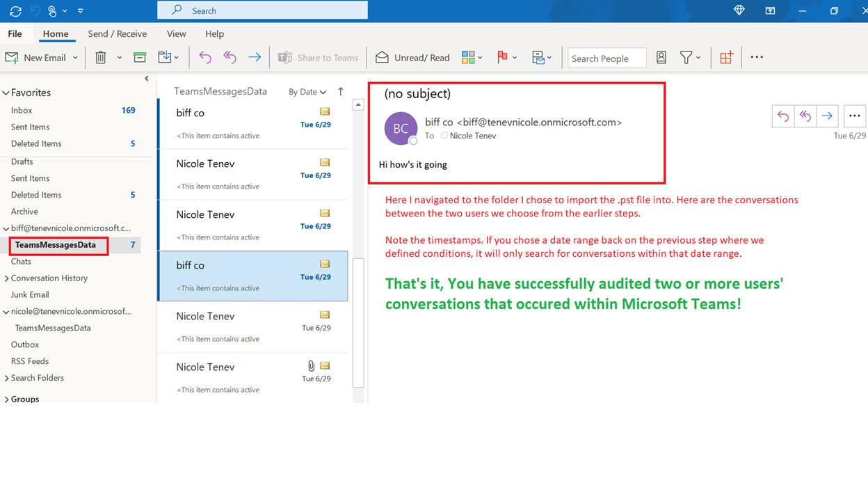
Task: Collapse the Favorites section
Action: click(x=6, y=93)
